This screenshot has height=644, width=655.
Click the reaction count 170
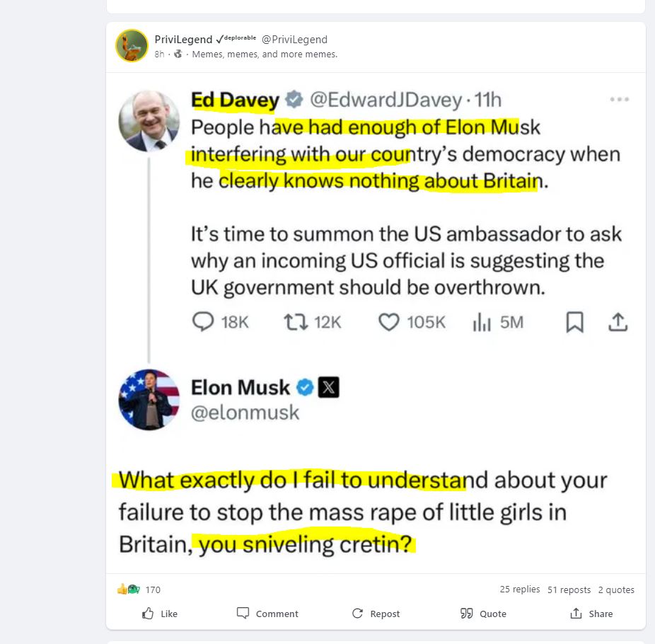click(x=153, y=590)
